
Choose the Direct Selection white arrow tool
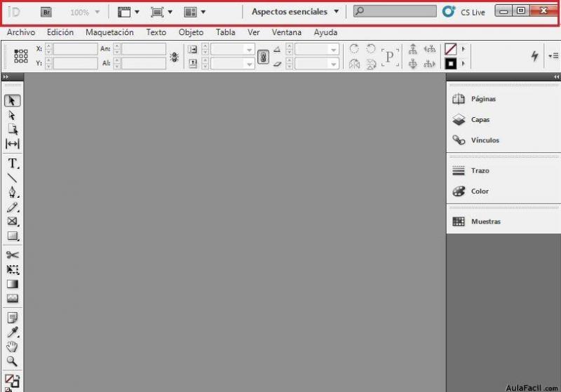[x=13, y=115]
